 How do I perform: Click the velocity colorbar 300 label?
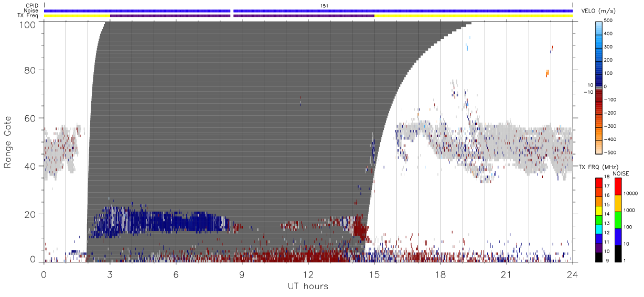[x=608, y=47]
